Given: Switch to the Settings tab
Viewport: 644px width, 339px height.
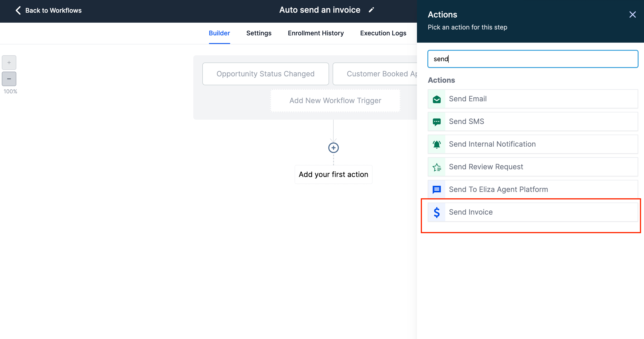Looking at the screenshot, I should 259,33.
